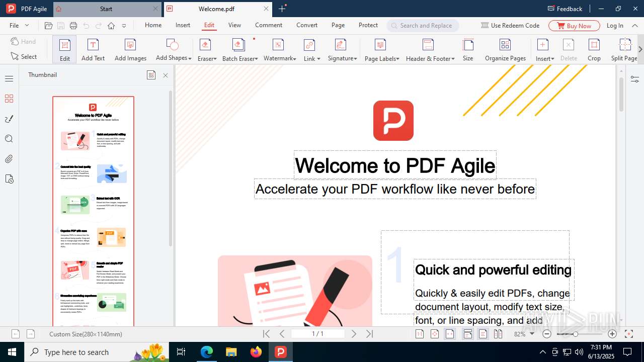
Task: Click the home icon in quick toolbar
Action: [x=111, y=26]
